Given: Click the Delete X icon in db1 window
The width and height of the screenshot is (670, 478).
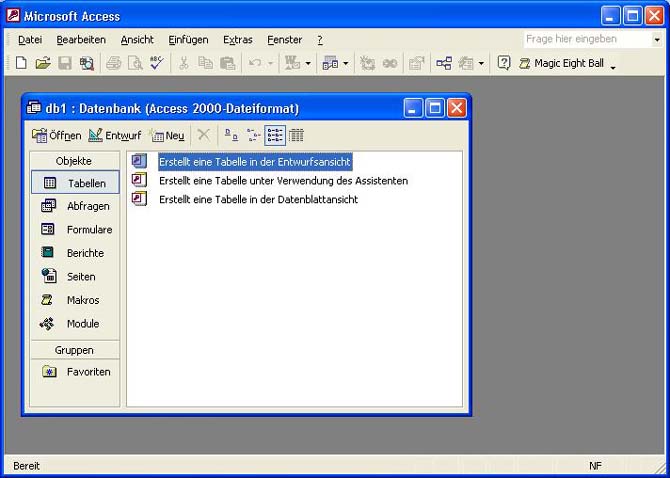Looking at the screenshot, I should click(203, 135).
